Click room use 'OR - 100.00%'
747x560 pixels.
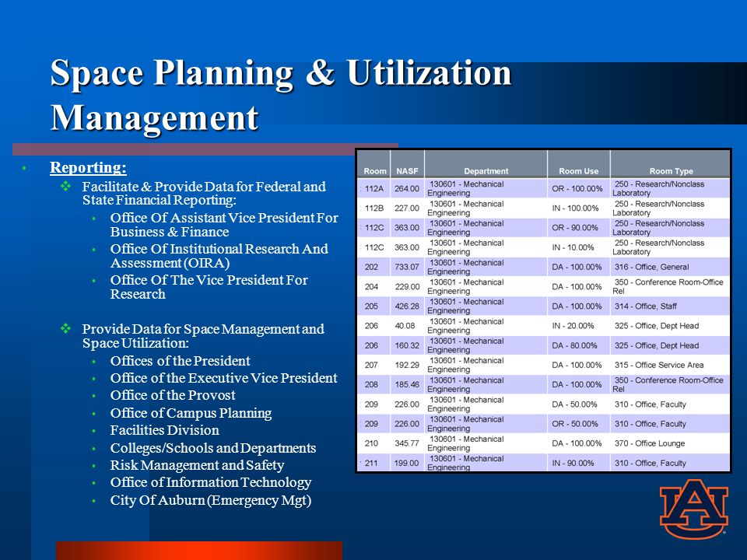coord(577,188)
